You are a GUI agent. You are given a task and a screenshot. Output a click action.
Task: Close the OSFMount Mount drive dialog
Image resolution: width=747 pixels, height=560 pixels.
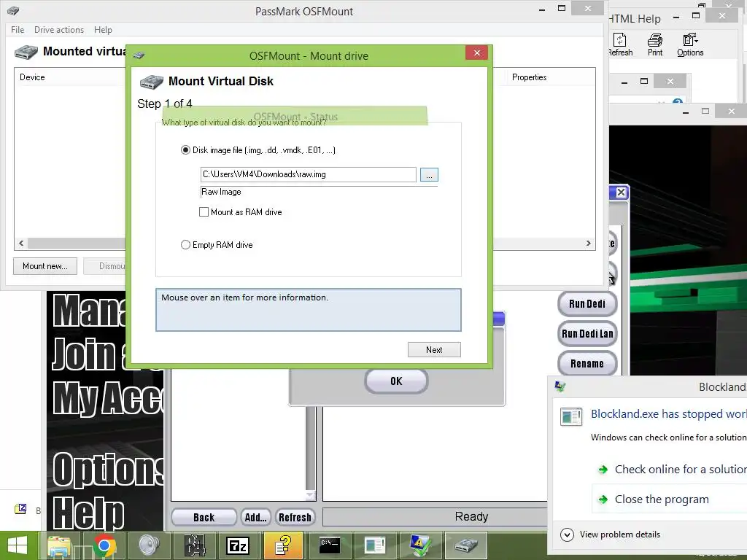click(x=477, y=52)
